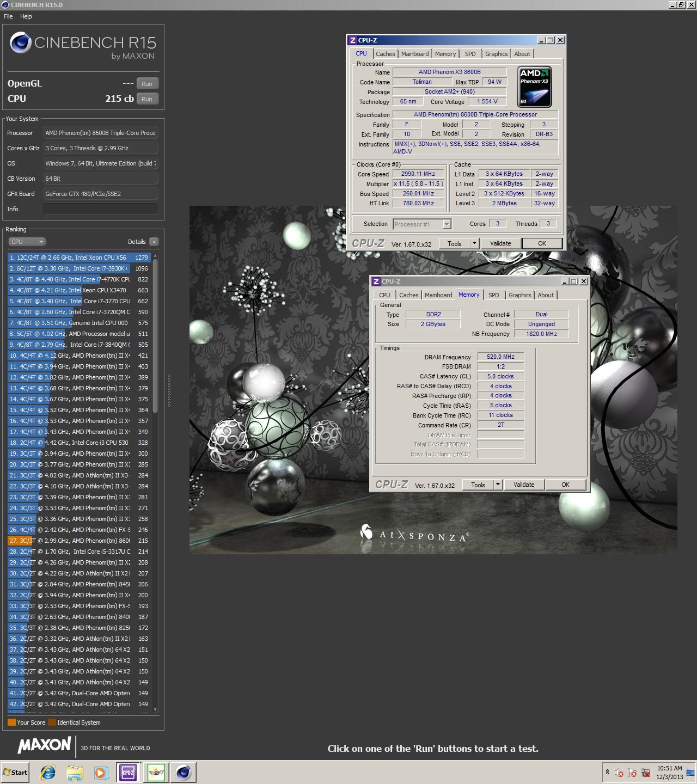Click the lower CPU-Z window title icon
Image resolution: width=697 pixels, height=784 pixels.
point(376,281)
